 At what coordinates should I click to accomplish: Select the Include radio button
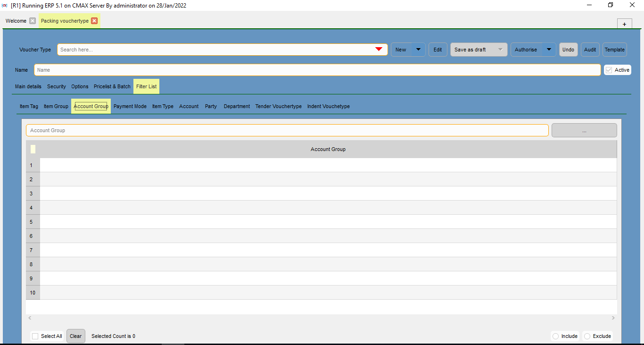(556, 336)
